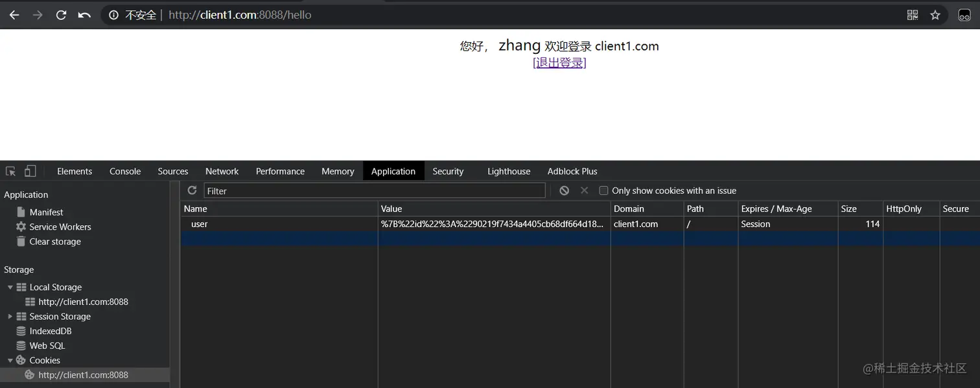
Task: Click the Application section heading in sidebar
Action: [x=26, y=195]
